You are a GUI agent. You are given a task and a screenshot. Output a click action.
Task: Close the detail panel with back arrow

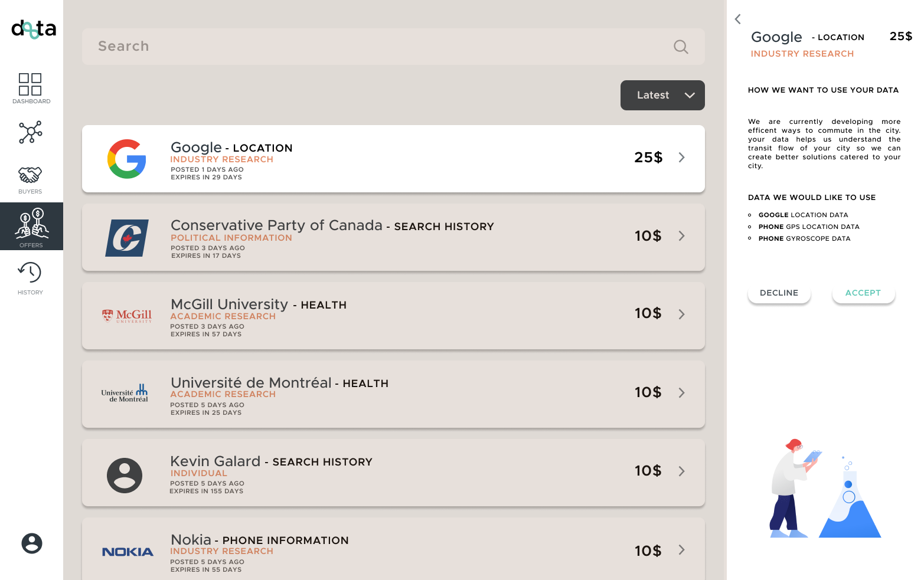tap(737, 19)
